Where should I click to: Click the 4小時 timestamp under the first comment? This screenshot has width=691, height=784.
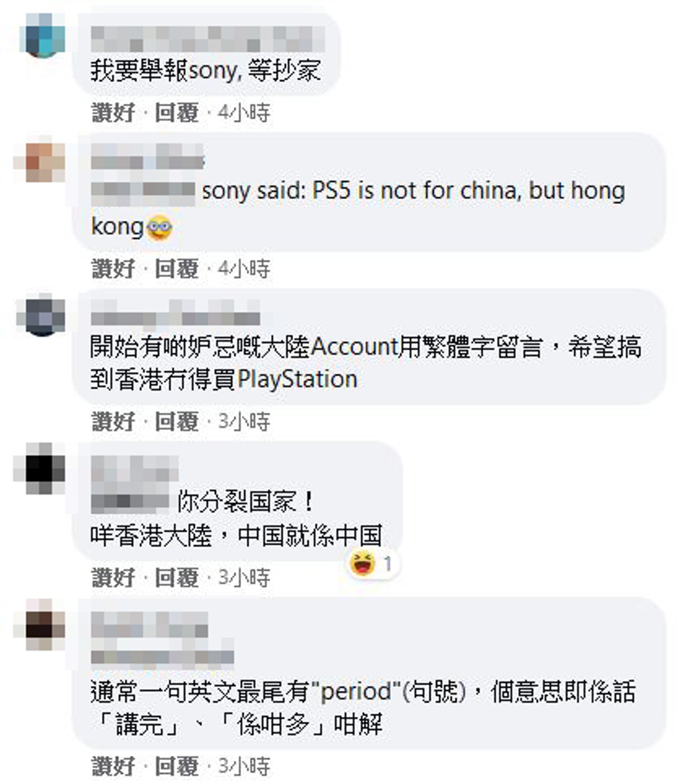[x=244, y=113]
